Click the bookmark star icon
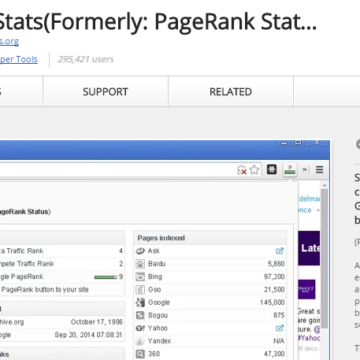 (x=254, y=170)
